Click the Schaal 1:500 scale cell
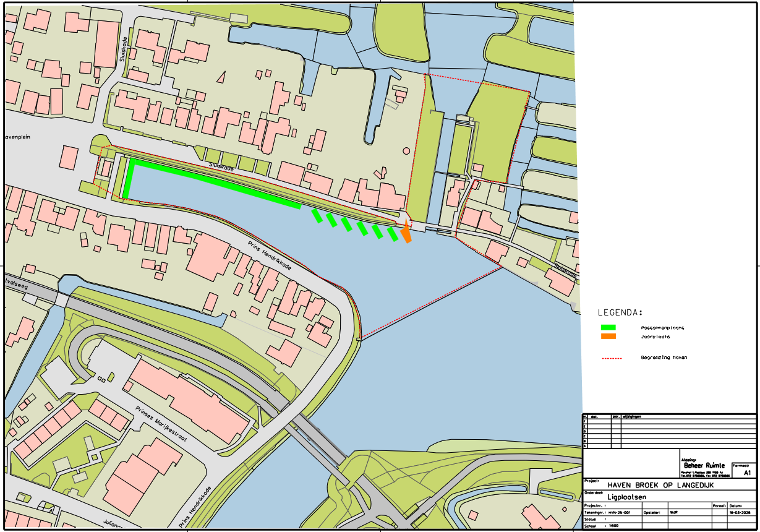The image size is (760, 532). point(612,526)
